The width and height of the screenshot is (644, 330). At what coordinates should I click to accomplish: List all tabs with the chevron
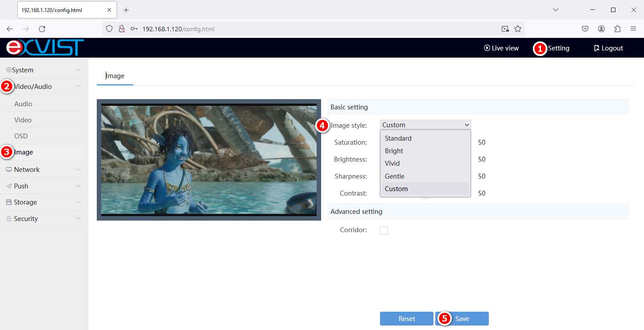(x=556, y=10)
